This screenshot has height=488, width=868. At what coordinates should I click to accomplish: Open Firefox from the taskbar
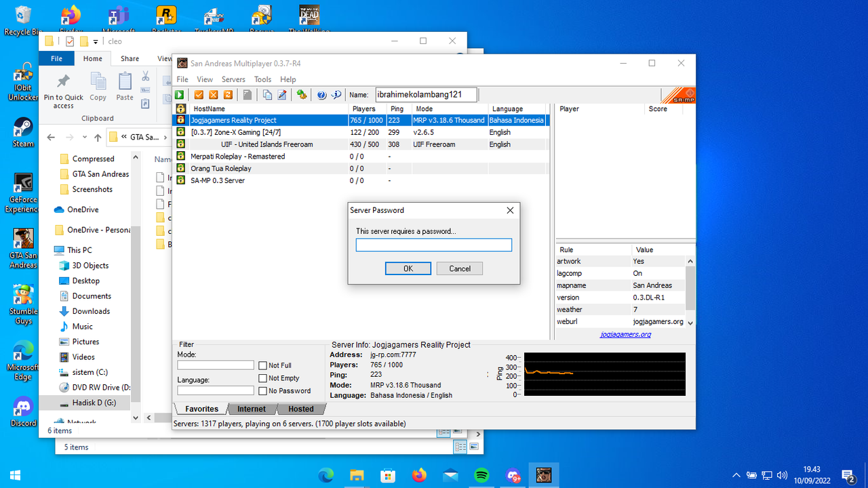(419, 475)
